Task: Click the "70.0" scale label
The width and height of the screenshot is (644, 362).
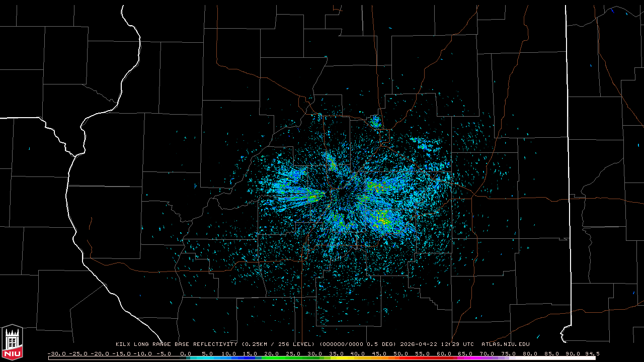Action: click(488, 353)
